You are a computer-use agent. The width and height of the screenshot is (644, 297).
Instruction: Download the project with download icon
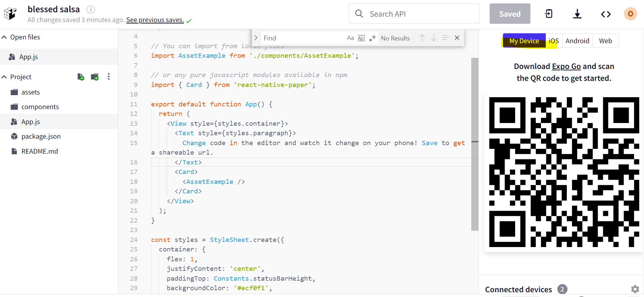point(577,14)
